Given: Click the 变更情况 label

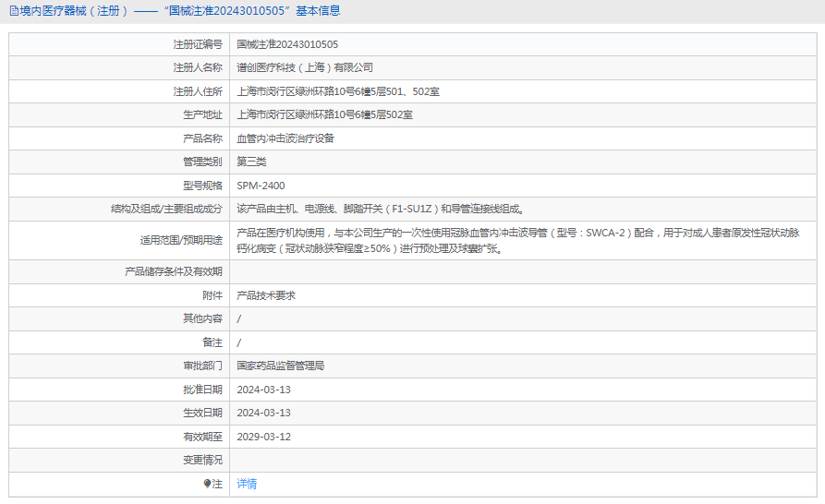Looking at the screenshot, I should click(202, 460).
